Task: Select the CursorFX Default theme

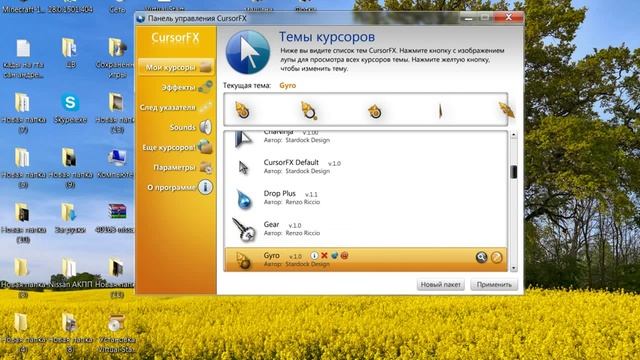Action: click(x=366, y=167)
